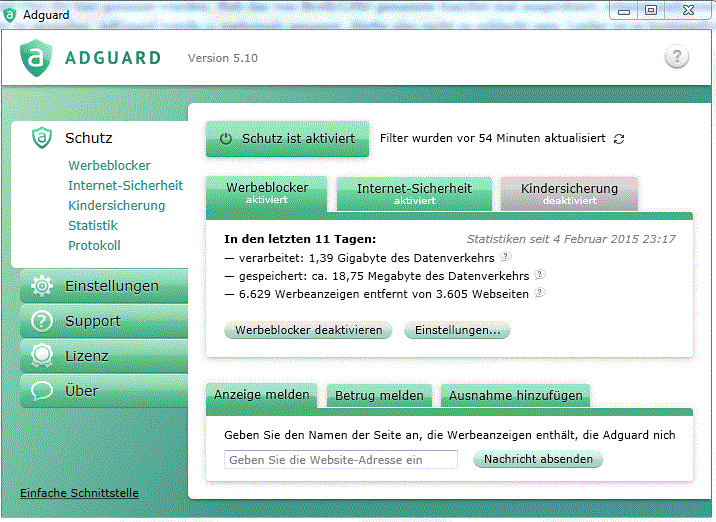
Task: Click help icon next to verarbeitet statistic
Action: click(x=506, y=257)
